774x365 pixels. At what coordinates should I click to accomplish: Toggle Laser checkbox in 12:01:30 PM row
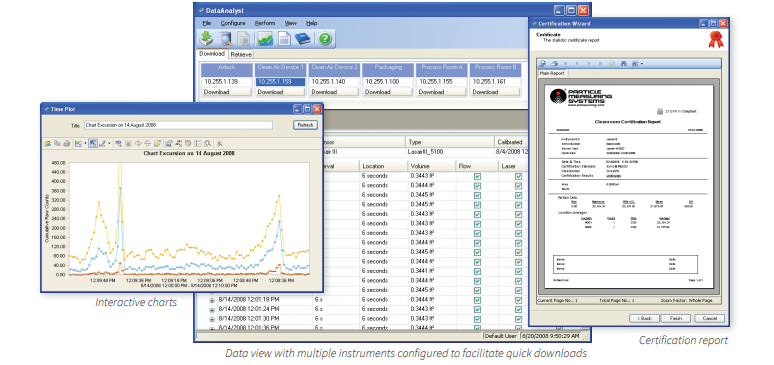[519, 318]
